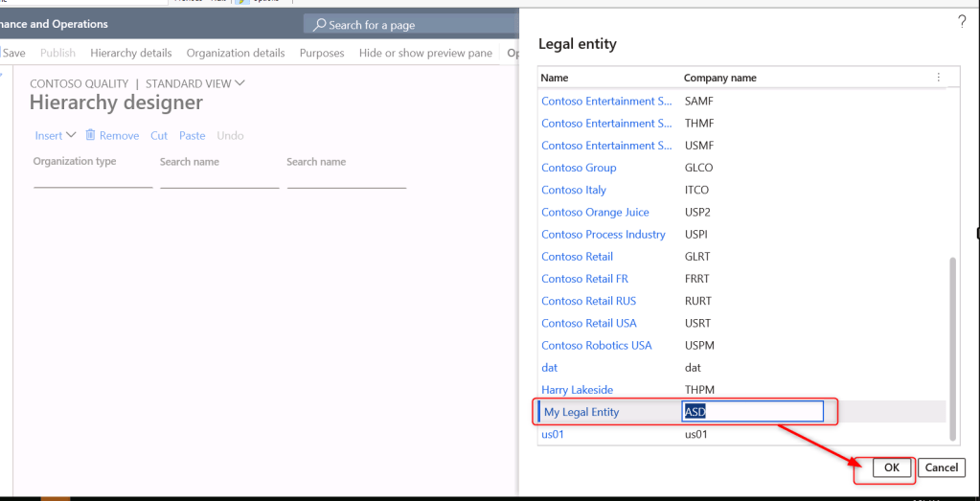The image size is (980, 501).
Task: Open the column options three-dot menu
Action: pos(938,78)
